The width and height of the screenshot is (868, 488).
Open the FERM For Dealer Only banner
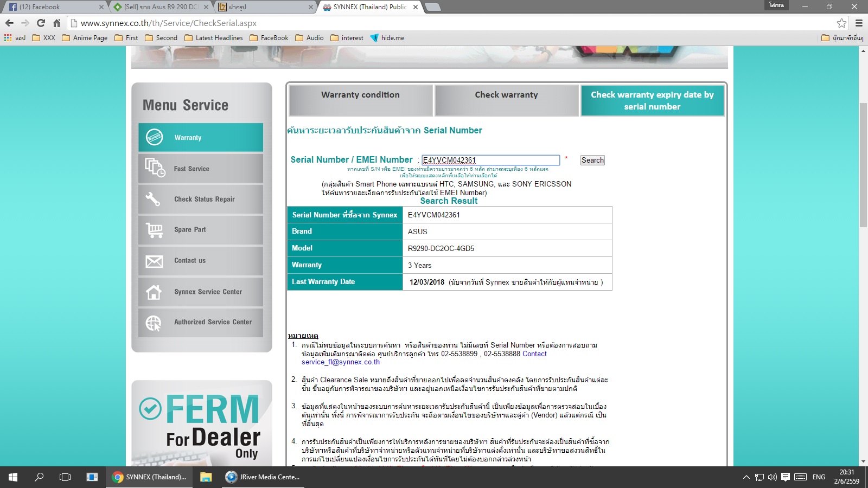[x=202, y=423]
